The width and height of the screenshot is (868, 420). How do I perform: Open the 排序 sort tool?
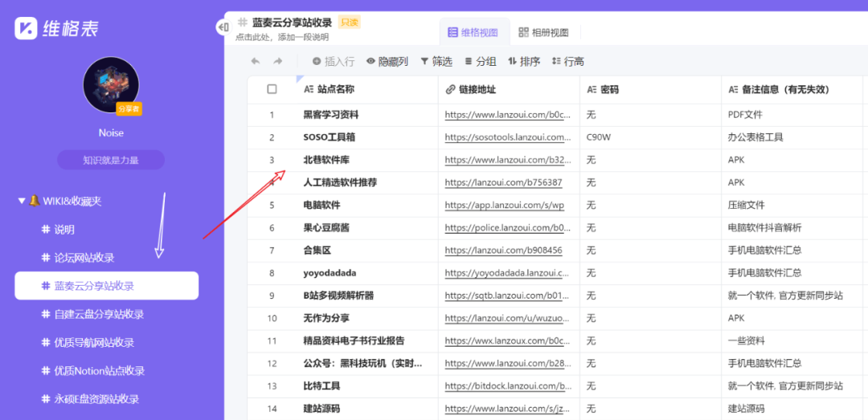524,61
